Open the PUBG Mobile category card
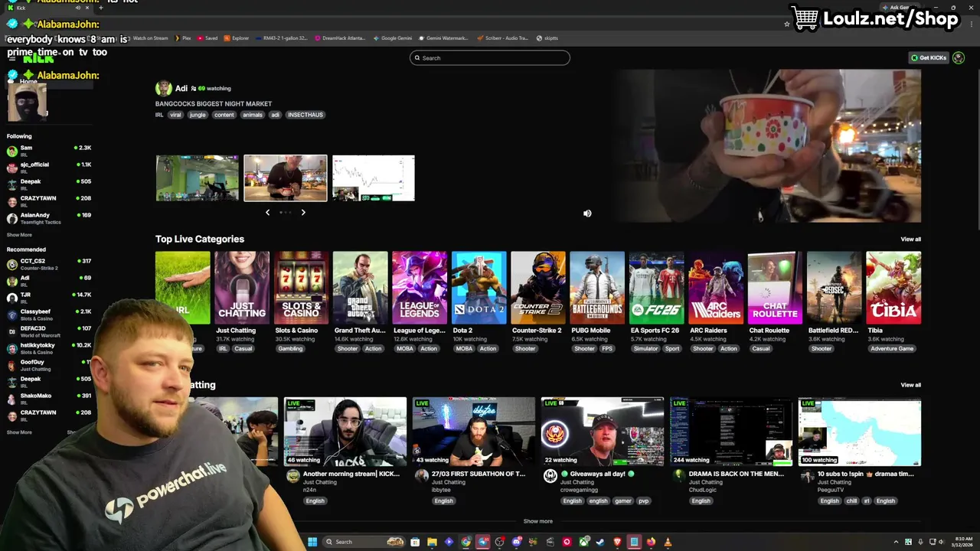This screenshot has width=980, height=551. coord(597,288)
